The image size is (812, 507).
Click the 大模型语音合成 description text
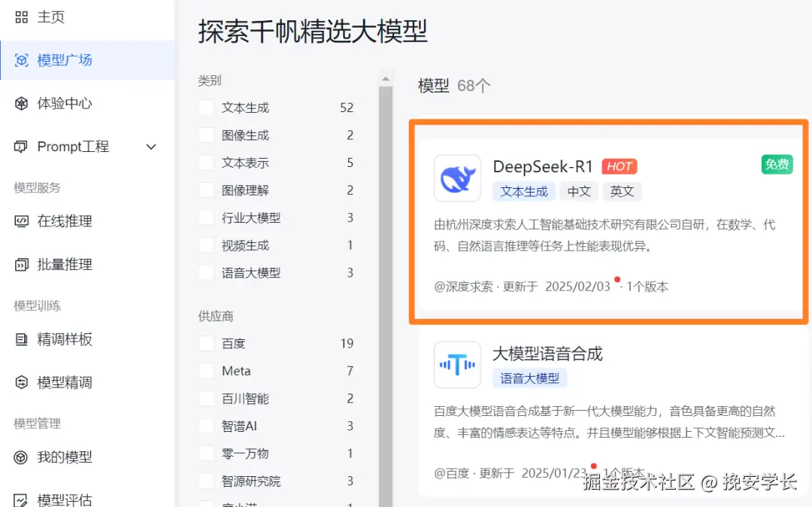[x=609, y=421]
